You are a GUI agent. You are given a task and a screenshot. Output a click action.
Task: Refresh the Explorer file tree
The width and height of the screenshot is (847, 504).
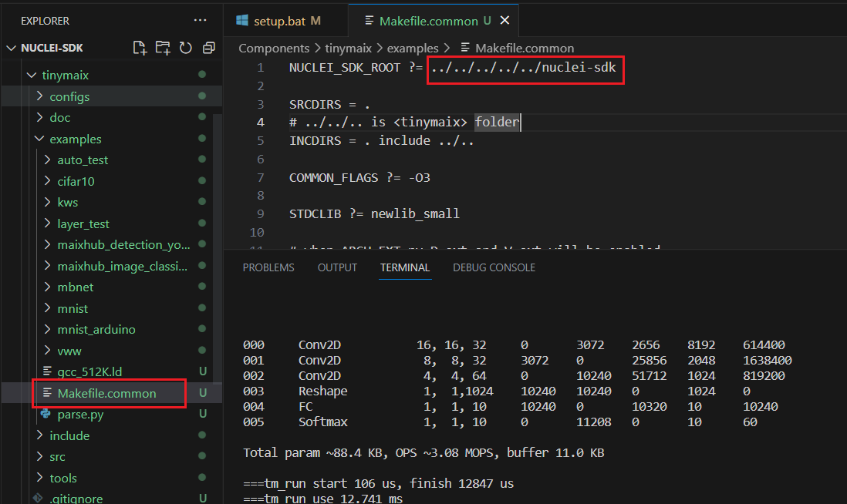point(186,48)
